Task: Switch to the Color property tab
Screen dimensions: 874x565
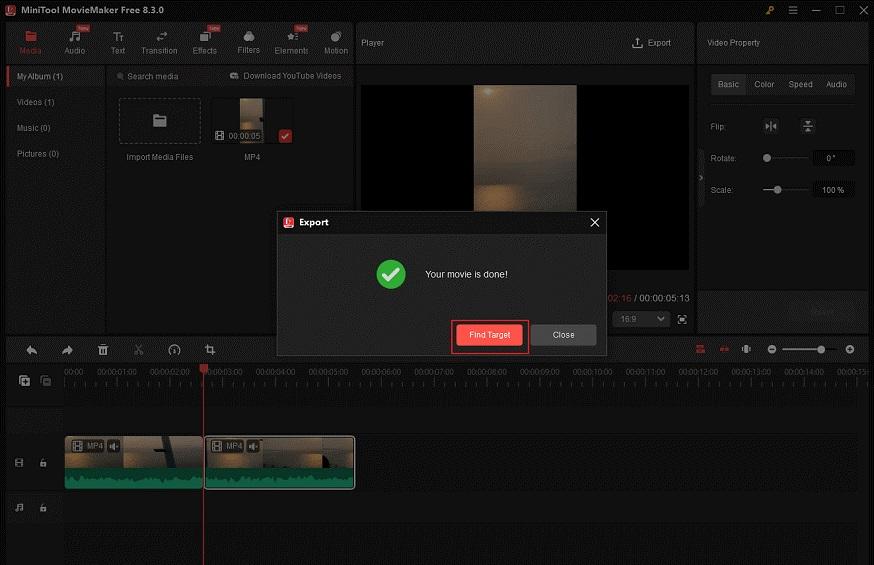Action: [764, 85]
